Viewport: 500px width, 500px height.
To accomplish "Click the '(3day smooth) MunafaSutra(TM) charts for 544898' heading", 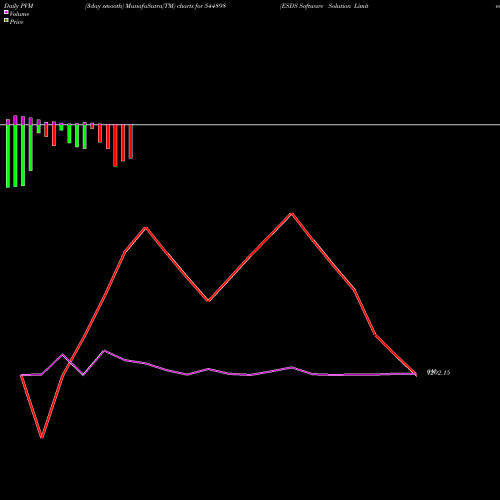I will coord(155,6).
